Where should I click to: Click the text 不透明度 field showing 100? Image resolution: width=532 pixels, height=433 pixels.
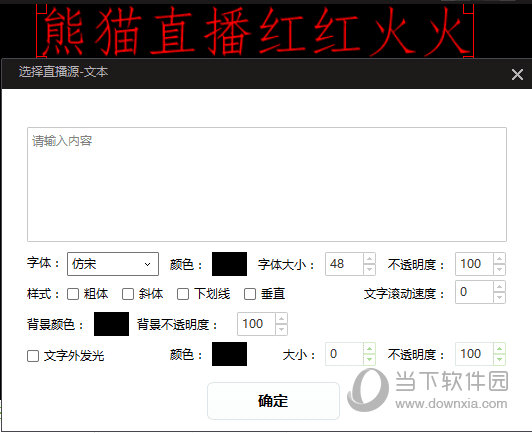[474, 264]
